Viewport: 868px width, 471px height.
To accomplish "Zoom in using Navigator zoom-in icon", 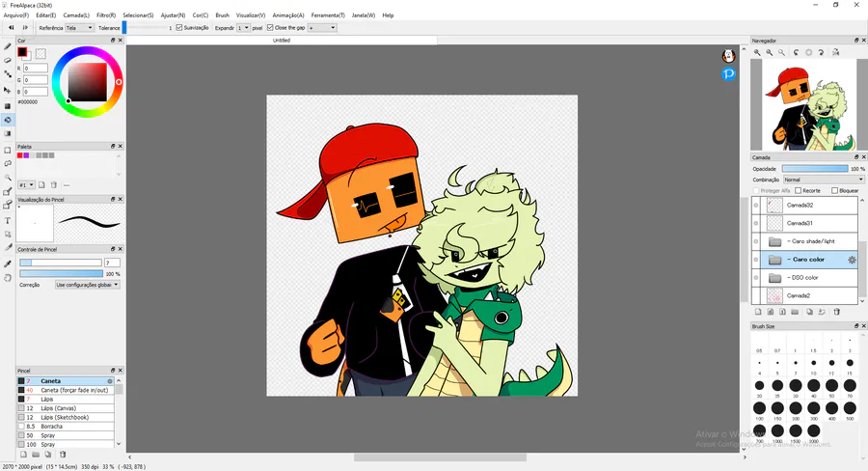I will pyautogui.click(x=757, y=53).
